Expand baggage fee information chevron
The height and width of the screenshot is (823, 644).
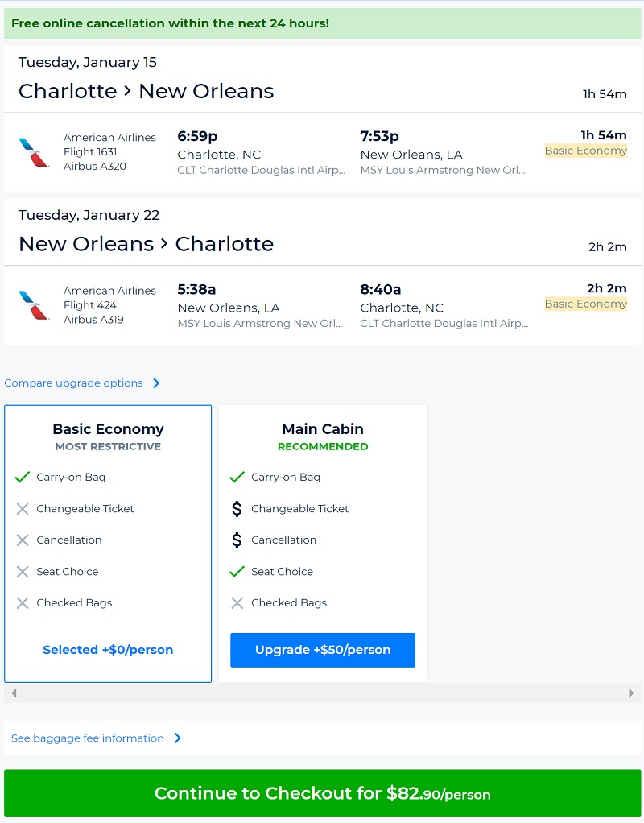178,738
